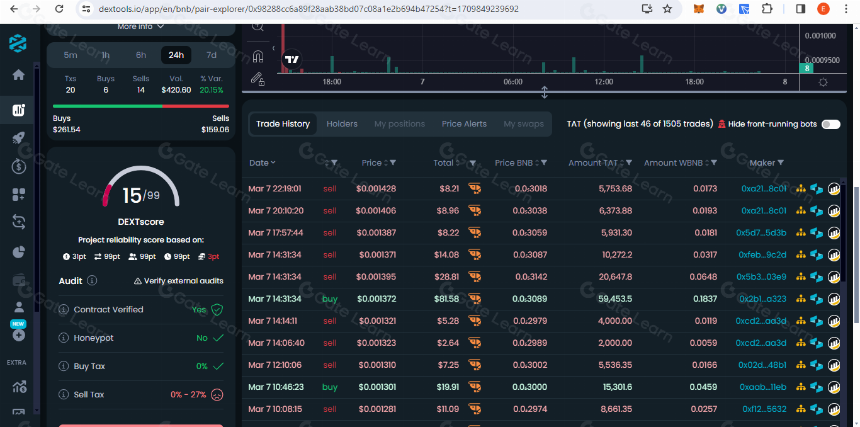
Task: Open the dollar coin icon in sidebar
Action: click(x=19, y=166)
